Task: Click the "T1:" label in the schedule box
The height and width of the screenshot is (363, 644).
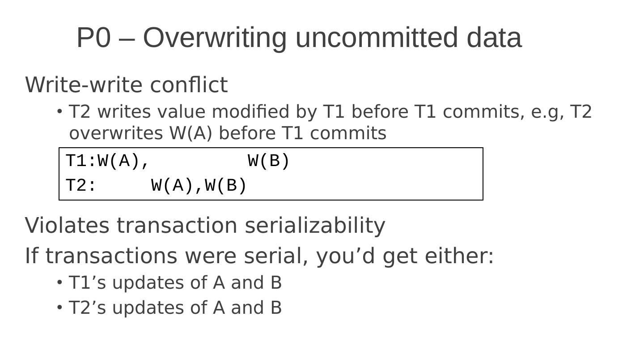Action: (x=81, y=161)
